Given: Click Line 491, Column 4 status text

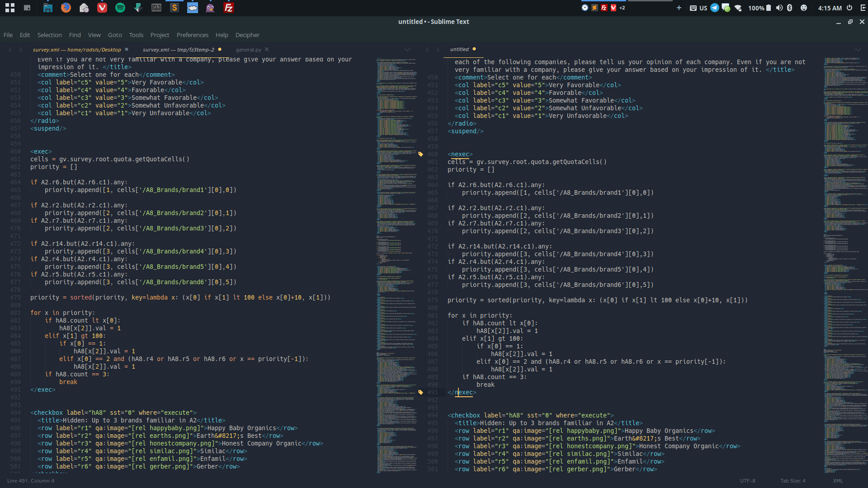Looking at the screenshot, I should (x=31, y=481).
